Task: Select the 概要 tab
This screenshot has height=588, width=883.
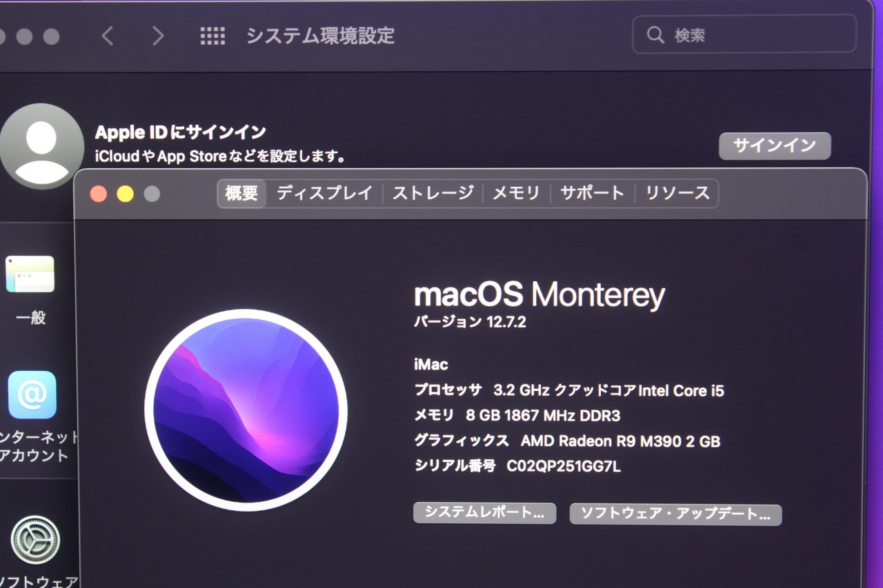Action: click(x=242, y=193)
